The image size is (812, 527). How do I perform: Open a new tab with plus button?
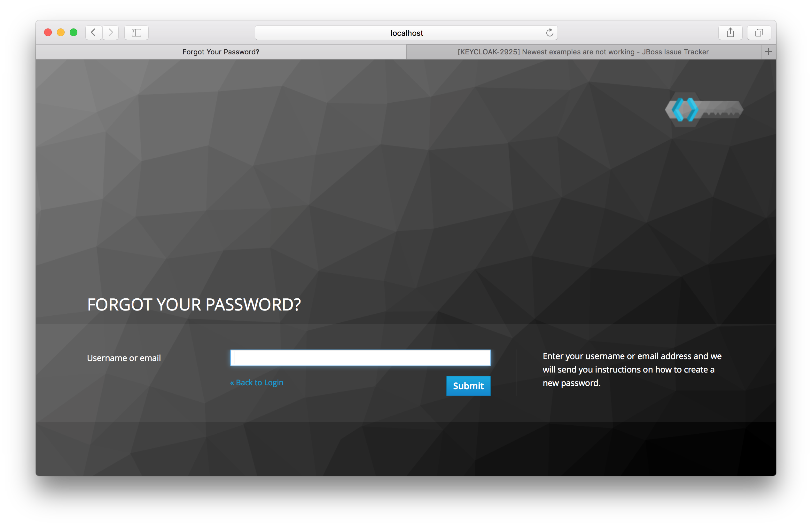click(x=768, y=52)
